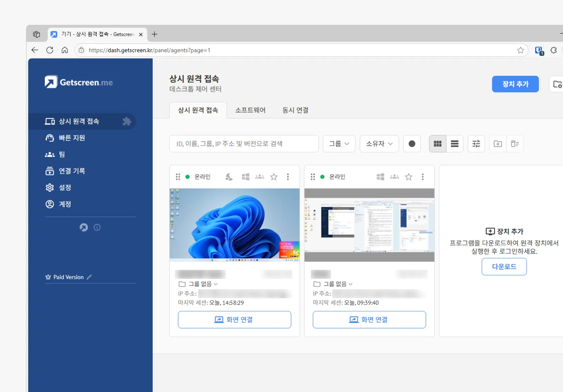Open the 그룹 filter dropdown
The image size is (563, 392).
pos(339,144)
